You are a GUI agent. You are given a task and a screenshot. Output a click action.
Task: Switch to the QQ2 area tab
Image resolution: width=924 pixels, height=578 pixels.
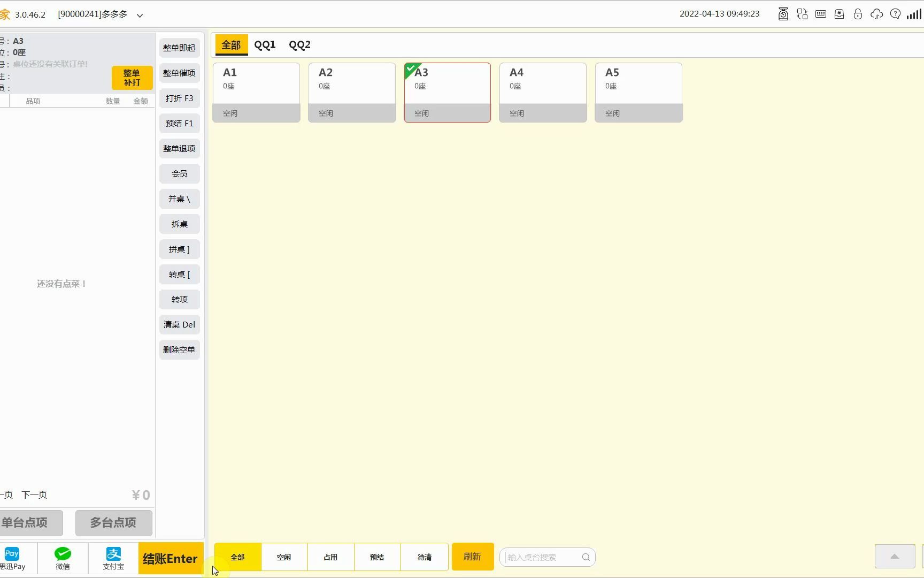(299, 45)
